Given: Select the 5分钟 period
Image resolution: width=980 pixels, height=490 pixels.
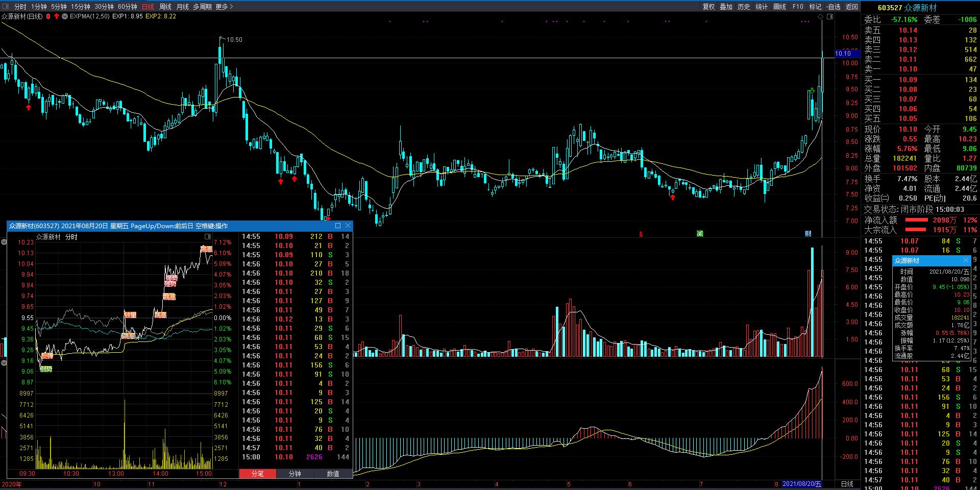Looking at the screenshot, I should pyautogui.click(x=59, y=7).
